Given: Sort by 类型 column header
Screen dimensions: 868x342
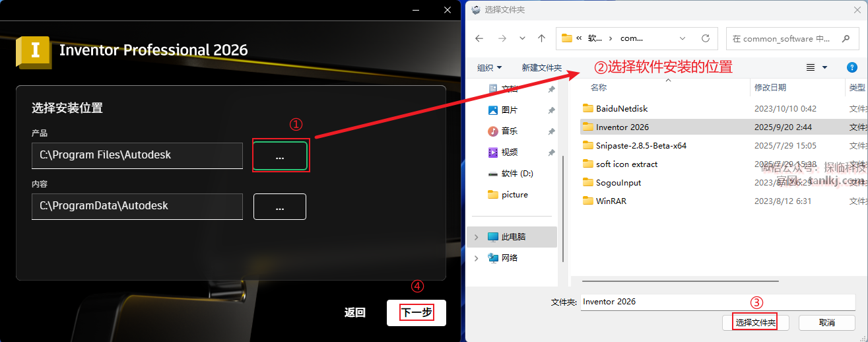Looking at the screenshot, I should click(x=857, y=87).
